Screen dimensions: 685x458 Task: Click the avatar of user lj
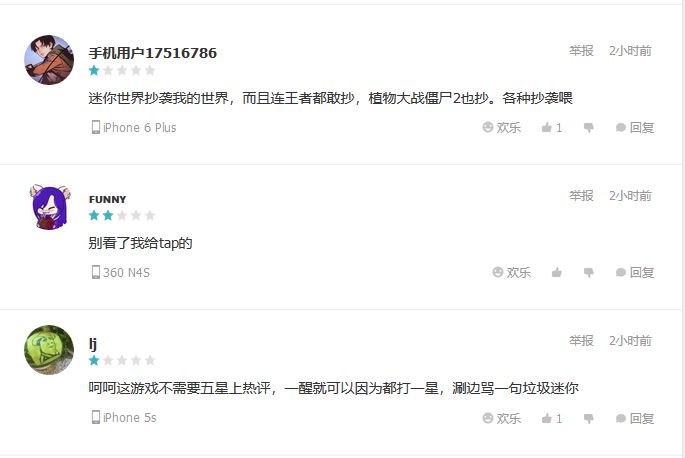49,350
